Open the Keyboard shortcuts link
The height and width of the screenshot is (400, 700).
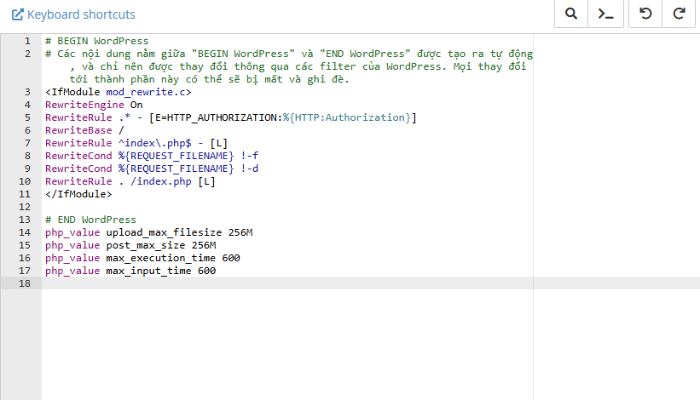pyautogui.click(x=80, y=15)
